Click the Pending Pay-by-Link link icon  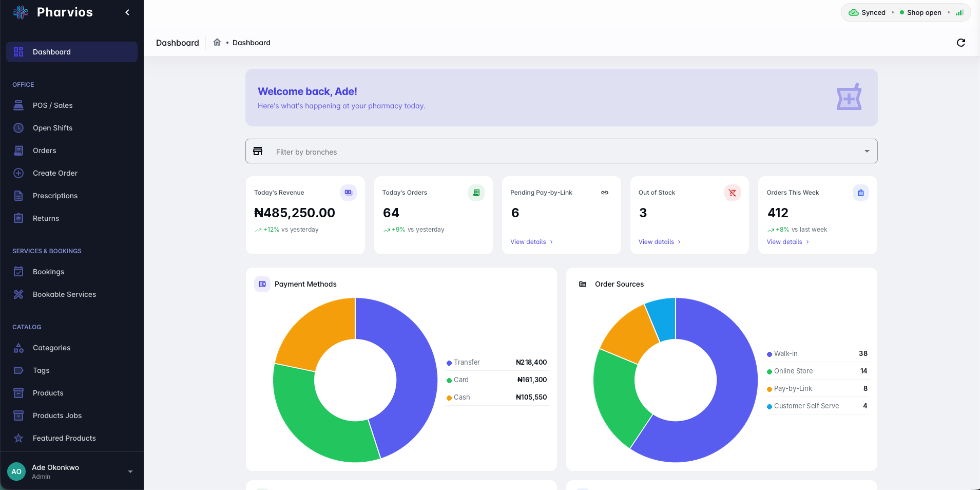pyautogui.click(x=605, y=193)
